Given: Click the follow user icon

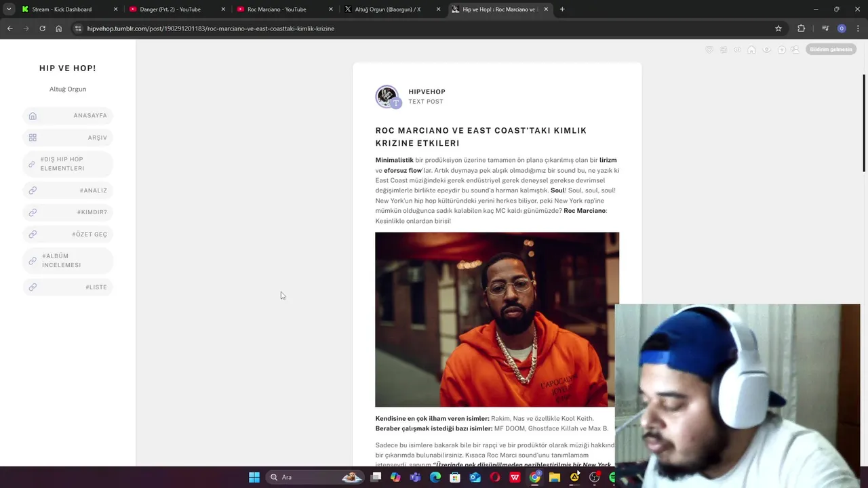Looking at the screenshot, I should click(x=795, y=49).
